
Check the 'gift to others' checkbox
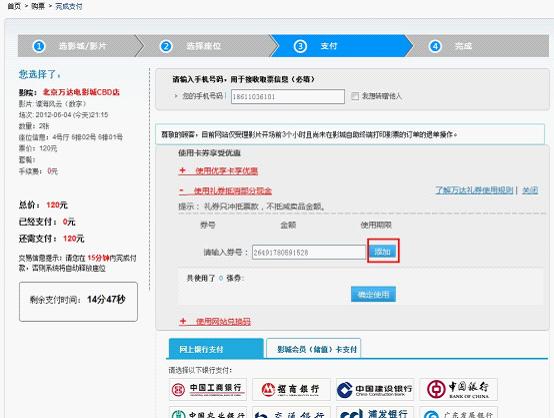(x=355, y=96)
